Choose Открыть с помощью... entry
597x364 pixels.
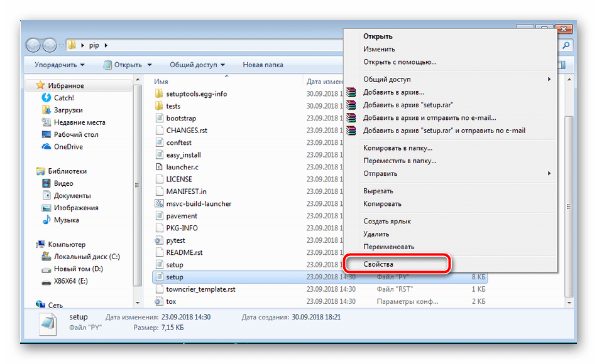[x=400, y=62]
